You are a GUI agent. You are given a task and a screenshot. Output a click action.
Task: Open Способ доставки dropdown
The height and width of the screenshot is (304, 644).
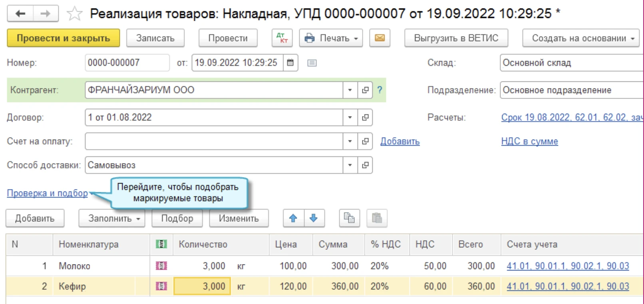click(x=350, y=165)
